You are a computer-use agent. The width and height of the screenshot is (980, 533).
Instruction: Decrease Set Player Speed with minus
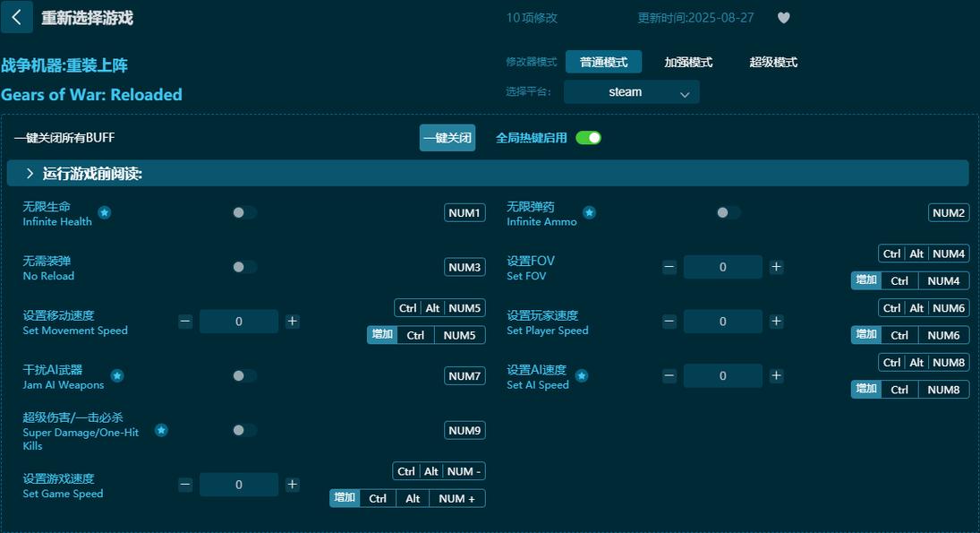click(669, 322)
